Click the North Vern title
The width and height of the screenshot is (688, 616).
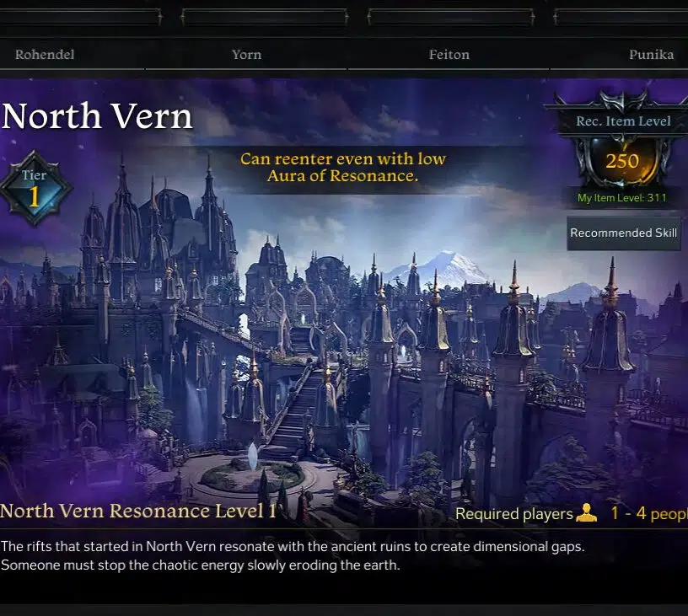[96, 116]
